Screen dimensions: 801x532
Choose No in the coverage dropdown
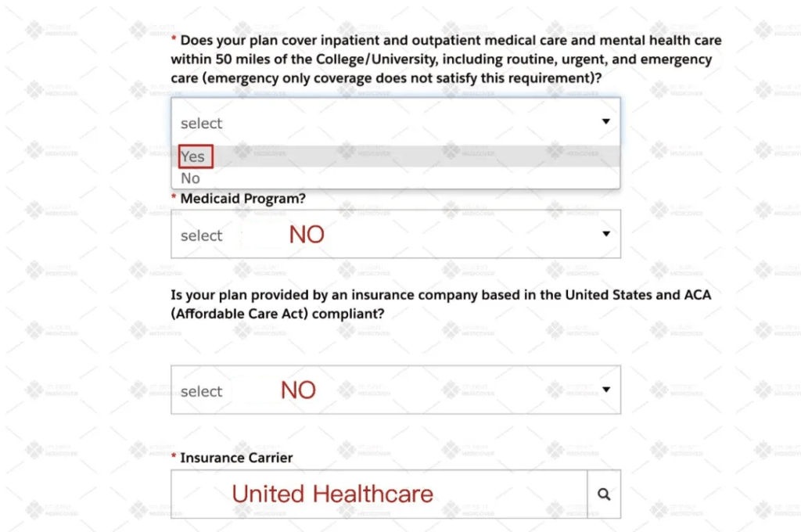tap(396, 178)
